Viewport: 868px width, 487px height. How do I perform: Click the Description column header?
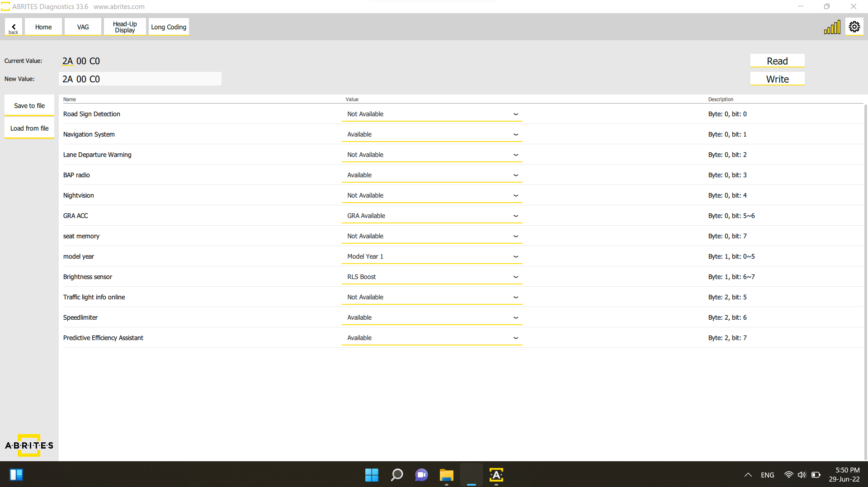pos(721,99)
